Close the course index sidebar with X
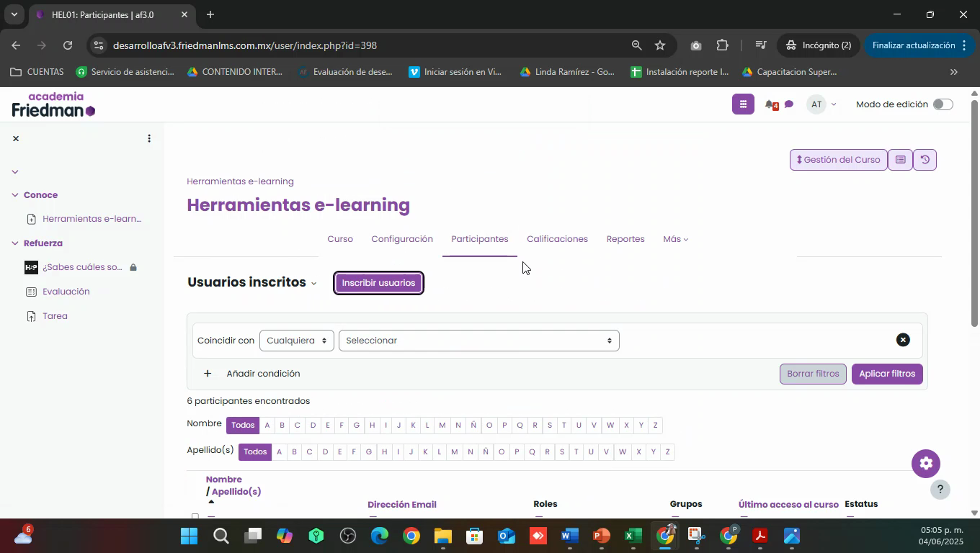Viewport: 980px width, 553px height. click(15, 138)
